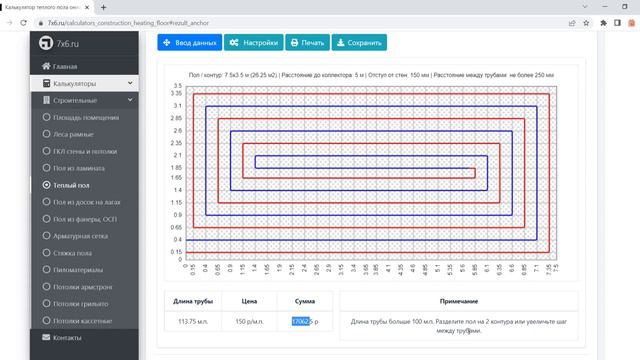Click the Настройки button
This screenshot has height=360, width=640.
point(253,42)
